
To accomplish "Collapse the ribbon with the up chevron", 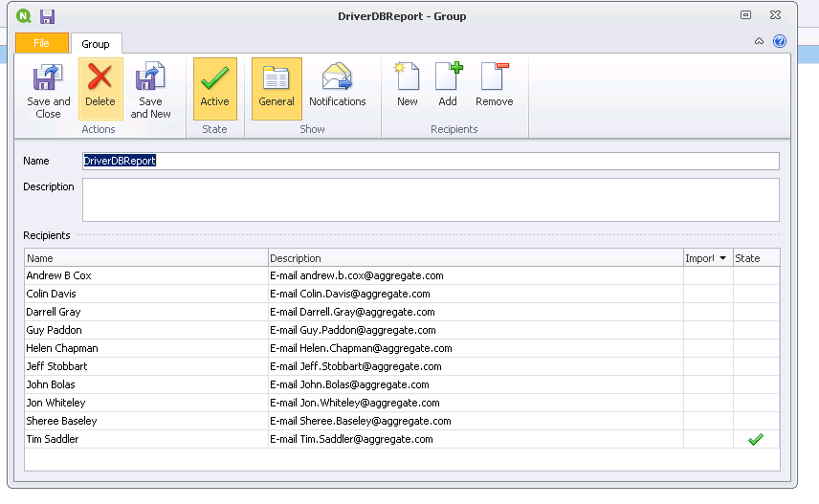I will coord(759,41).
